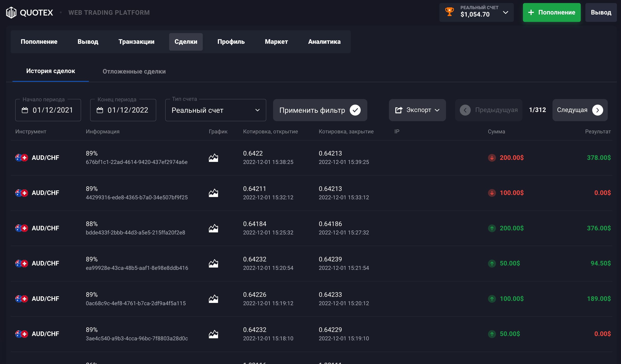Click result value 378.00$
This screenshot has height=364, width=621.
point(599,158)
